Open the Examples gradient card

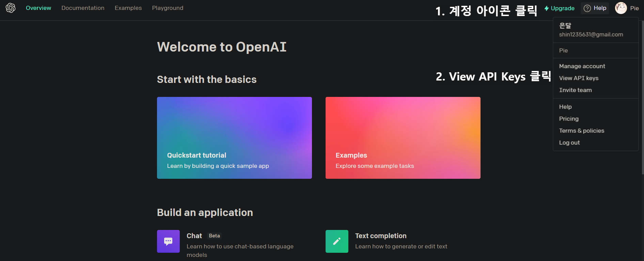click(403, 138)
